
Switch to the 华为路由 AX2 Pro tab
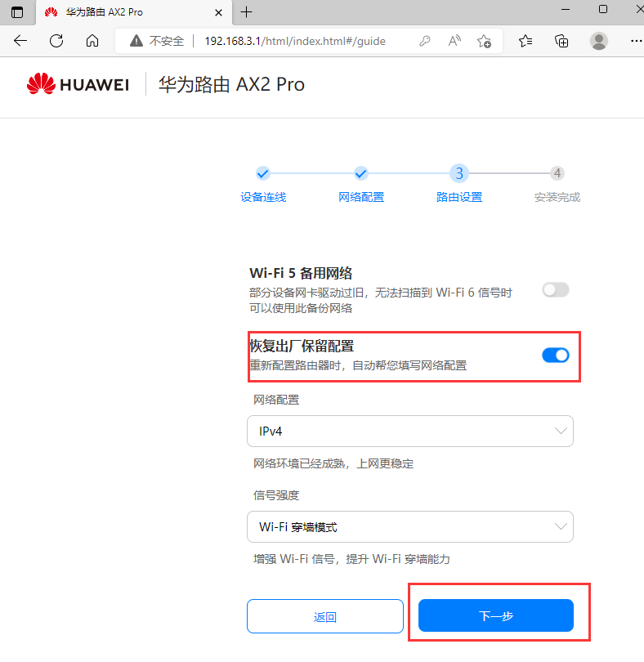pos(134,12)
